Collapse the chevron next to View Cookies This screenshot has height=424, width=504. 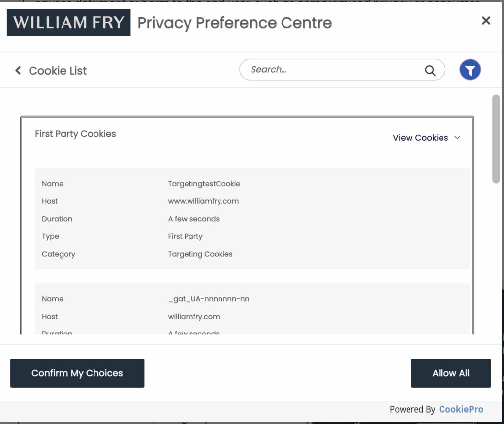[457, 138]
